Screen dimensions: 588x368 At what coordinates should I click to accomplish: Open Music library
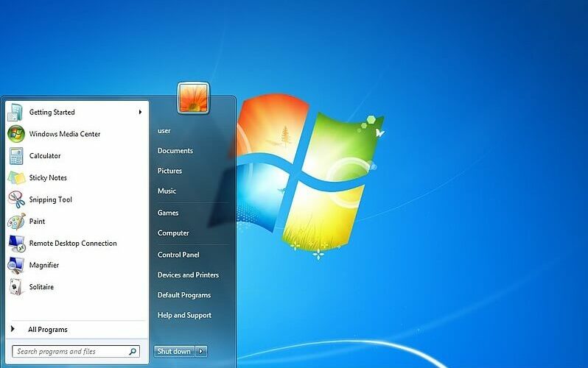click(x=167, y=191)
